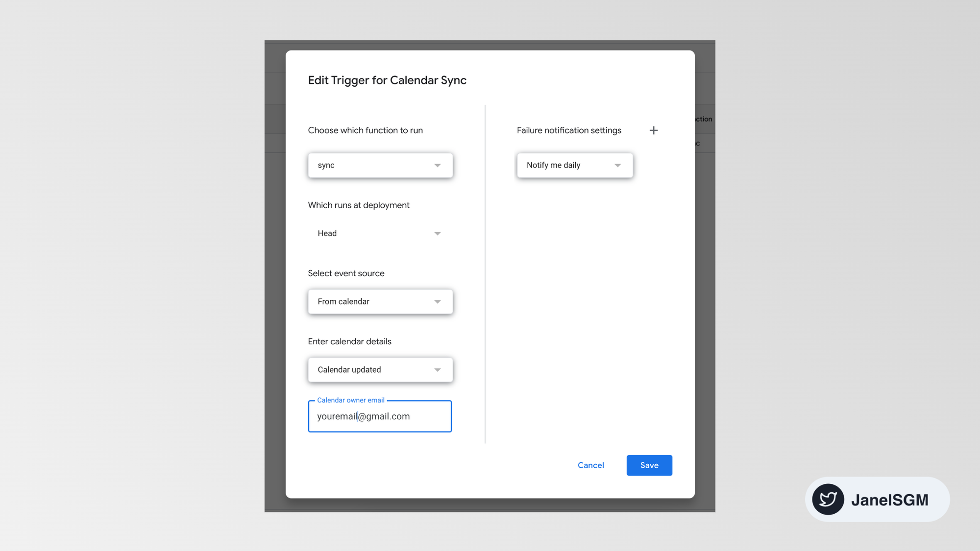
Task: Open the From calendar event source dropdown
Action: tap(380, 301)
